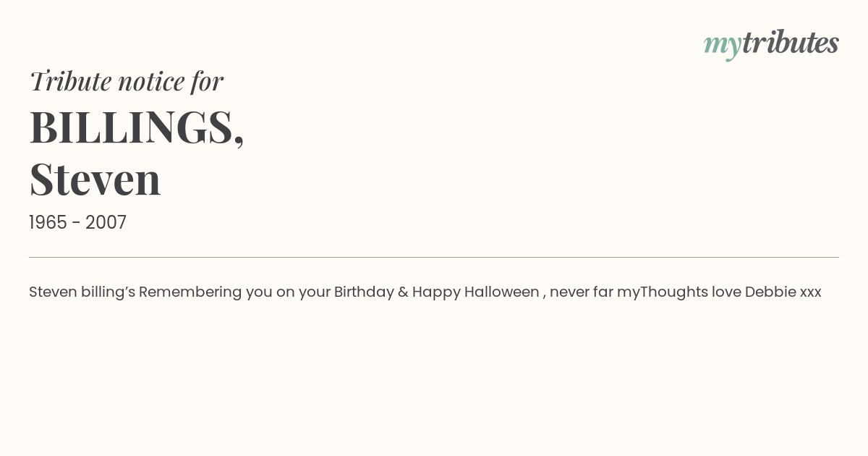Click the word myThoughts
This screenshot has width=868, height=456.
point(663,292)
